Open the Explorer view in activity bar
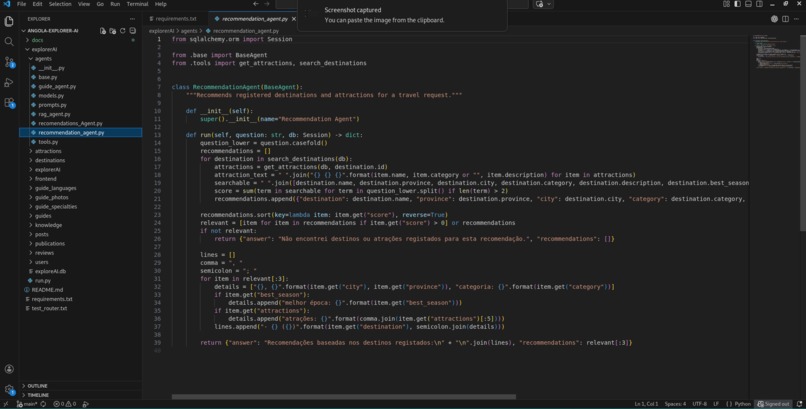Screen dimensions: 806x409 click(x=9, y=22)
